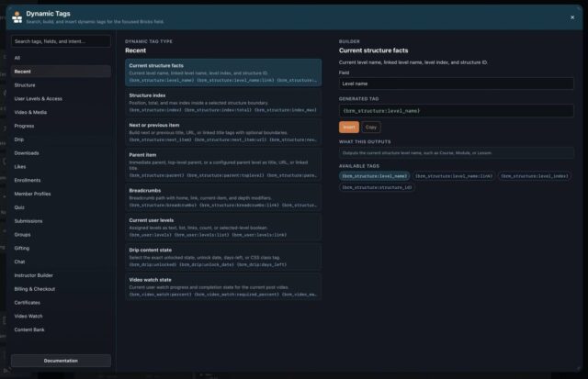The width and height of the screenshot is (588, 379).
Task: Open the Submissions category
Action: pyautogui.click(x=61, y=221)
